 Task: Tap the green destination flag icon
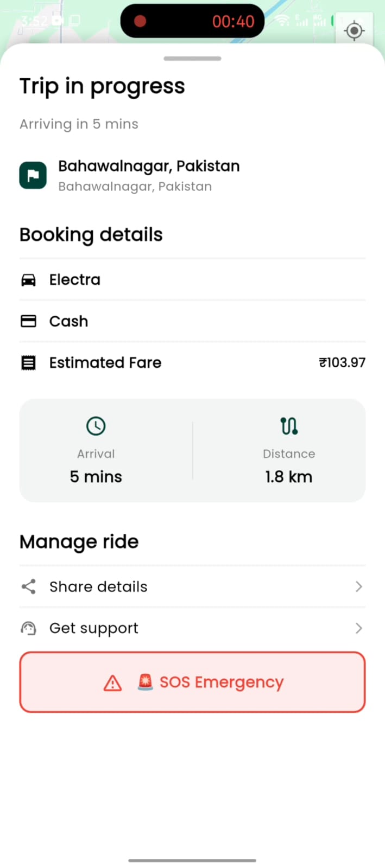pyautogui.click(x=33, y=175)
